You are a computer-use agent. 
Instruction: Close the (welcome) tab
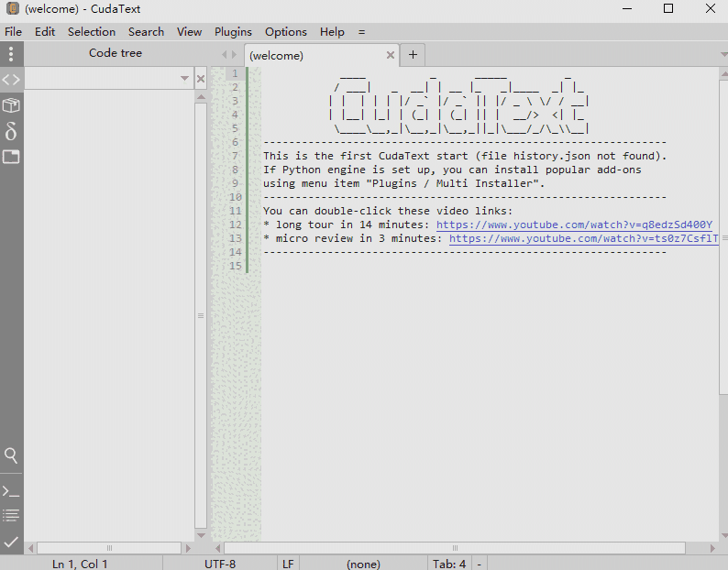[391, 55]
